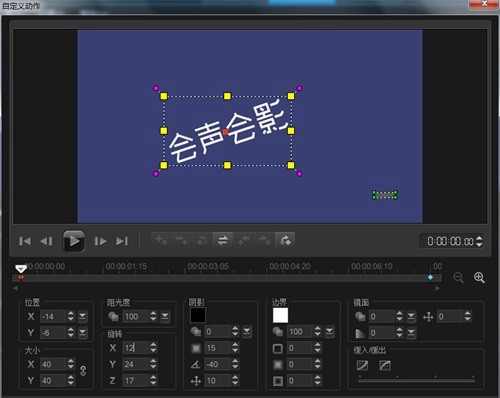Click the last keyframe toolbar icon
Viewport: 500px width, 398px height.
point(285,240)
